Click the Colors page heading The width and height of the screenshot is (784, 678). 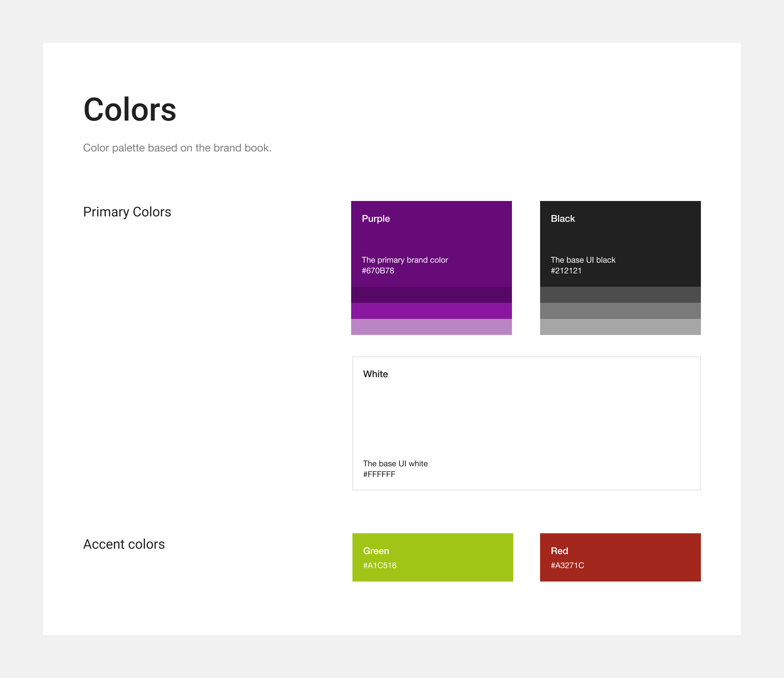130,110
